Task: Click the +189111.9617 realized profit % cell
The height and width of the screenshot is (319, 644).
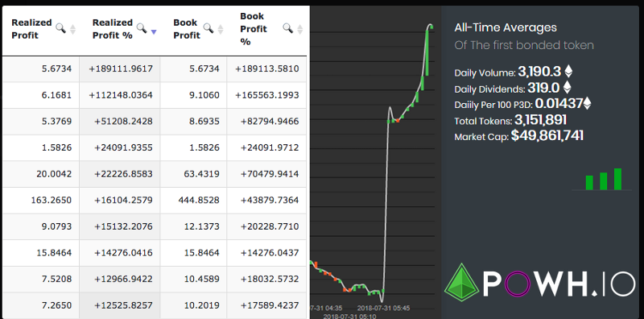Action: 119,68
